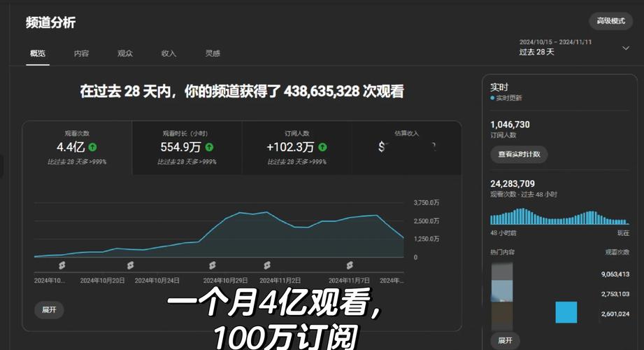Click the 9,063,413 view count
Viewport: 644px width, 350px height.
point(615,274)
